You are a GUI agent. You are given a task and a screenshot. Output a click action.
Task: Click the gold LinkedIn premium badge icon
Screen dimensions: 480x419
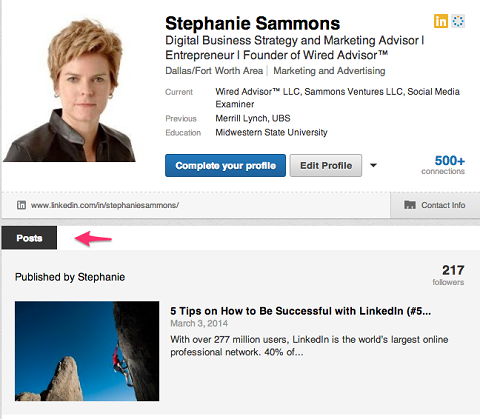pyautogui.click(x=441, y=21)
